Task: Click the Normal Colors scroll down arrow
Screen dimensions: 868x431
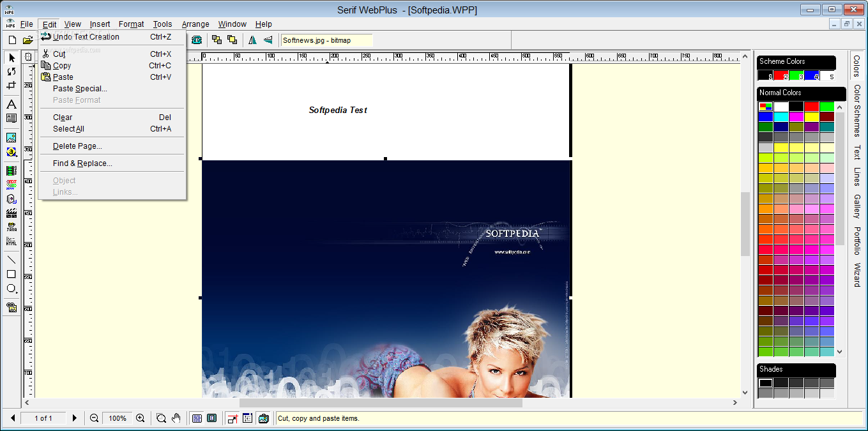Action: coord(840,351)
